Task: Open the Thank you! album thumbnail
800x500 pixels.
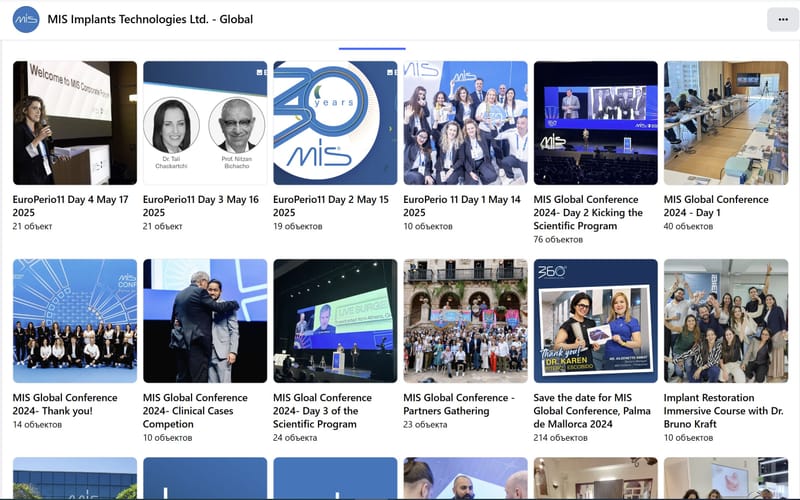Action: (75, 321)
